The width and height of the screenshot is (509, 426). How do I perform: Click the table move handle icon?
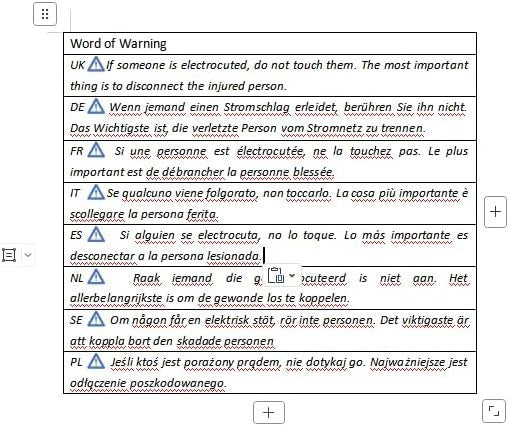click(45, 14)
